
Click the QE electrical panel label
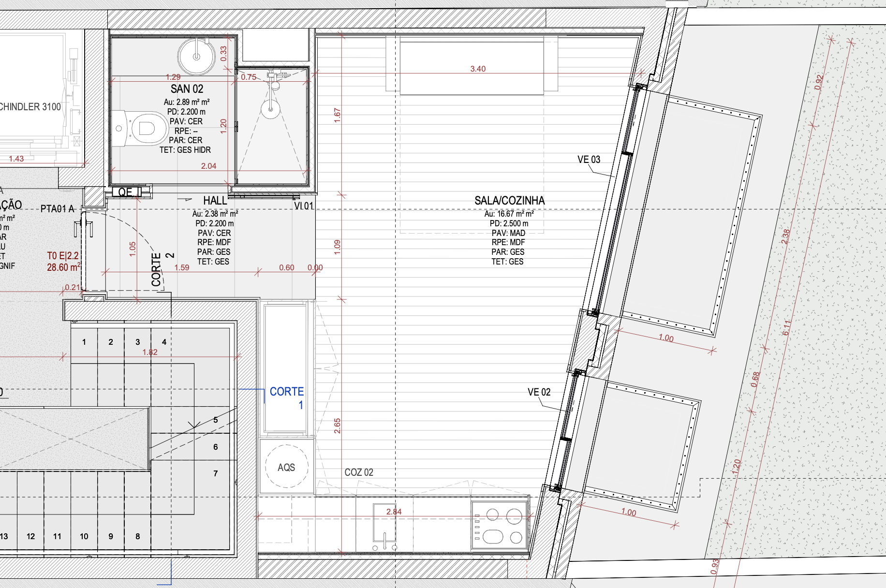[126, 192]
